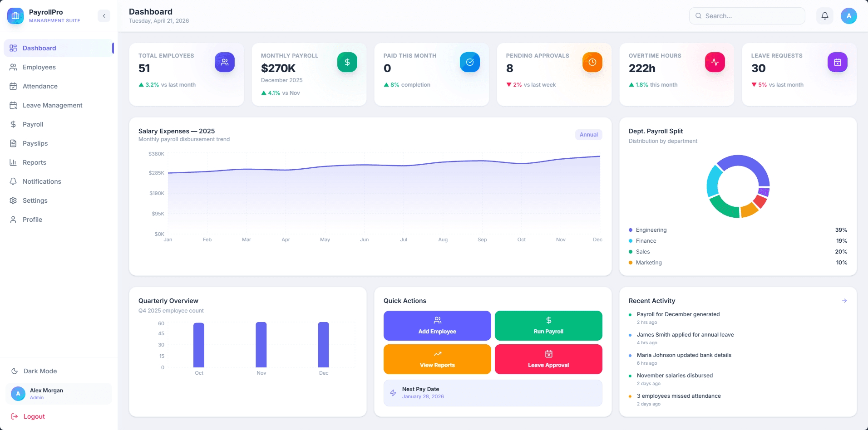This screenshot has height=430, width=868.
Task: Select the Reports chart icon
Action: click(x=13, y=162)
